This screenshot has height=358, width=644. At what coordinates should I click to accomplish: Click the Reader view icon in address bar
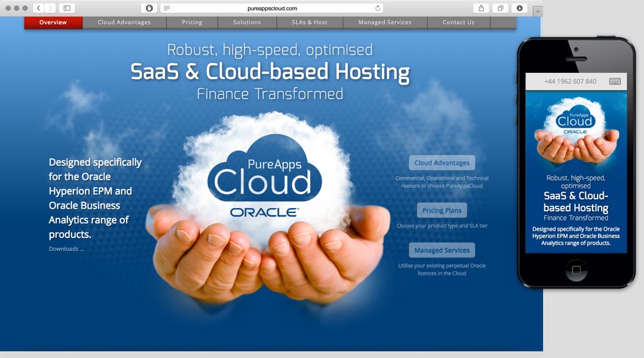[x=167, y=8]
